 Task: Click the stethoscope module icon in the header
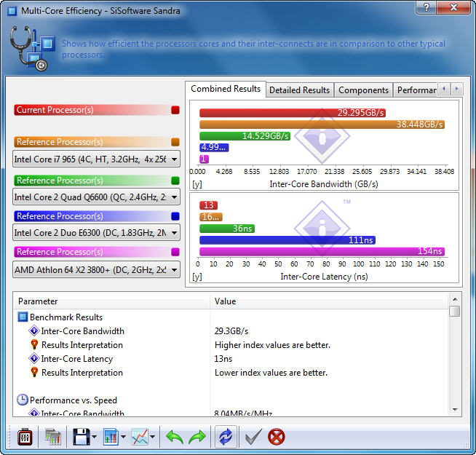[33, 49]
